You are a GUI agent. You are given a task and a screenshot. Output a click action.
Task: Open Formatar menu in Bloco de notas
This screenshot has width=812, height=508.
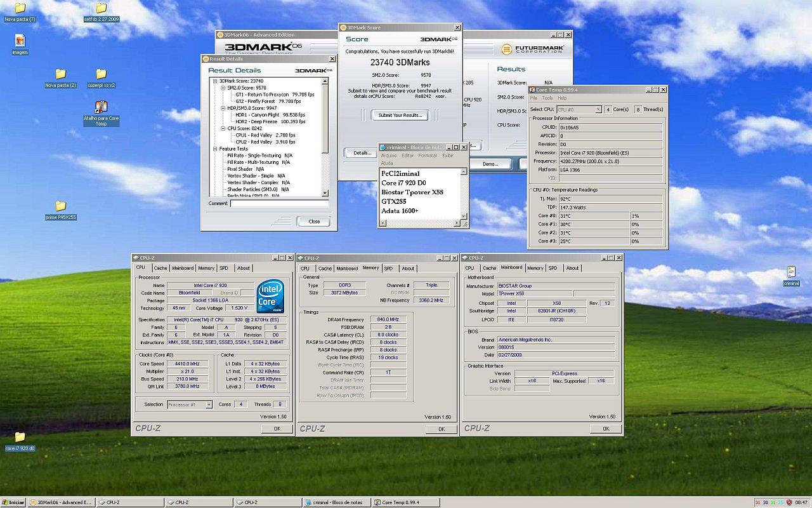coord(428,156)
